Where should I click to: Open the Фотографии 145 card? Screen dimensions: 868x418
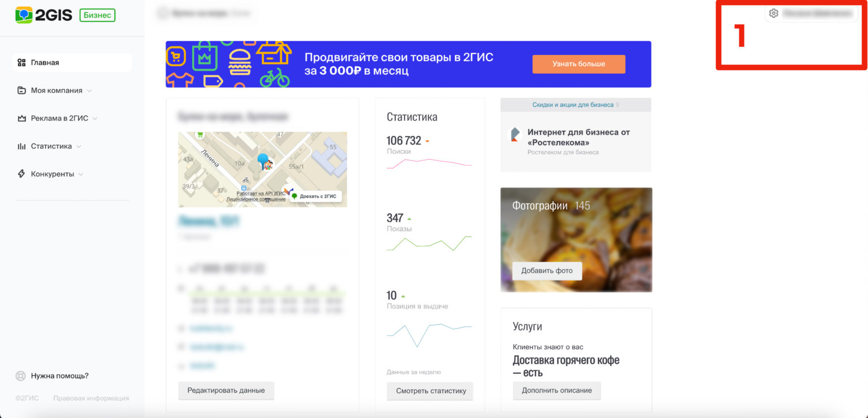[576, 240]
